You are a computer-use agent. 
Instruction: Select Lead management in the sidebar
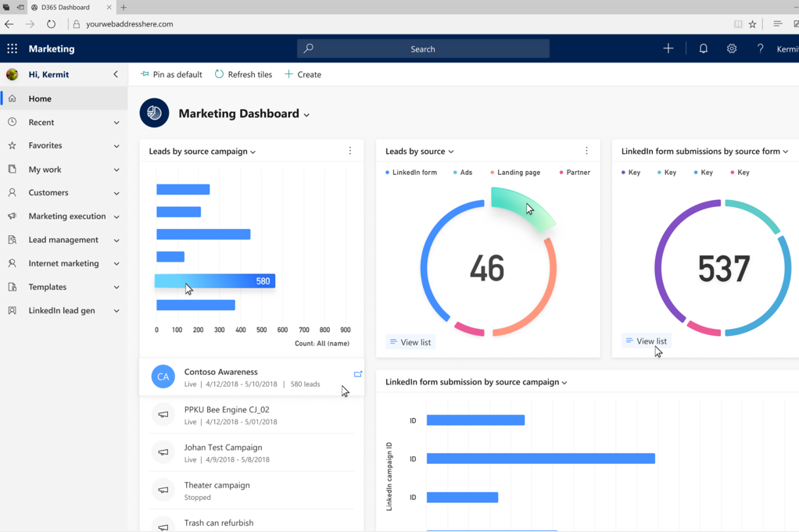(x=63, y=240)
